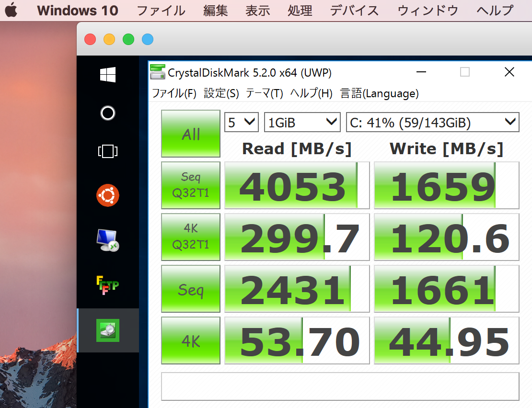
Task: Click the empty comment field at bottom
Action: click(x=340, y=386)
